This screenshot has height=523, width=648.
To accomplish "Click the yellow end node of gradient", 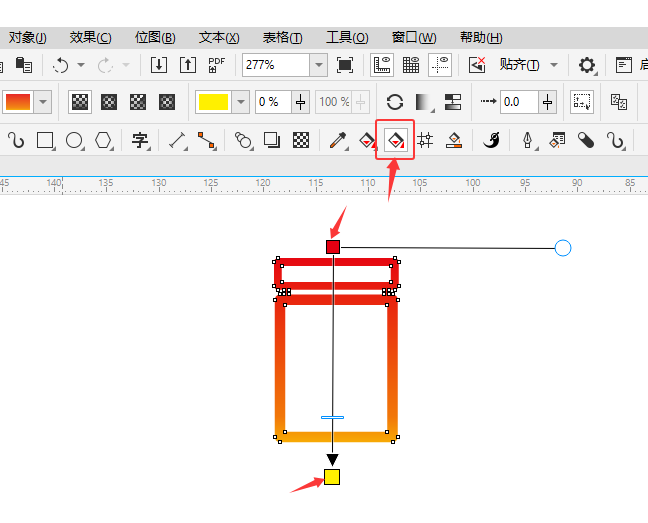I will 332,477.
